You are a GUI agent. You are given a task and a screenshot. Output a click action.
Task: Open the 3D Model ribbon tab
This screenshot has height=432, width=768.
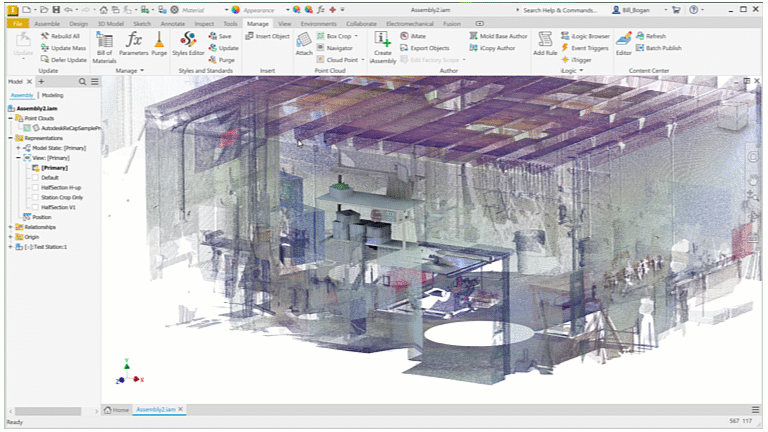click(110, 24)
